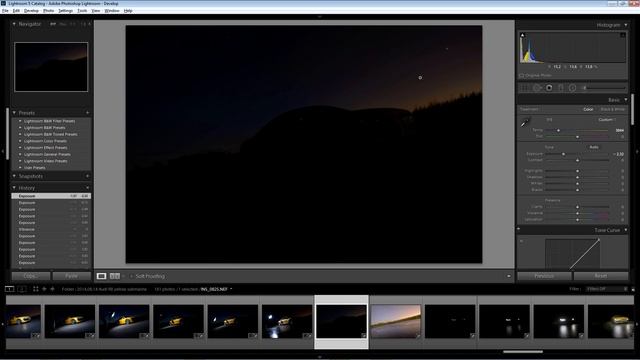Enable the Original Photo checkbox

(x=521, y=76)
